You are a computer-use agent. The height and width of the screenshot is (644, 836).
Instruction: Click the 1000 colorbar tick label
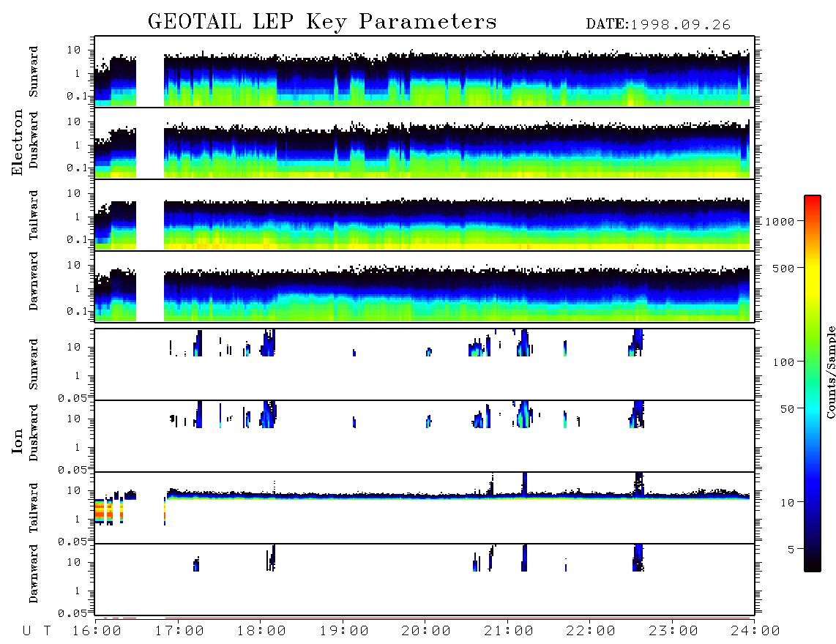click(x=780, y=222)
